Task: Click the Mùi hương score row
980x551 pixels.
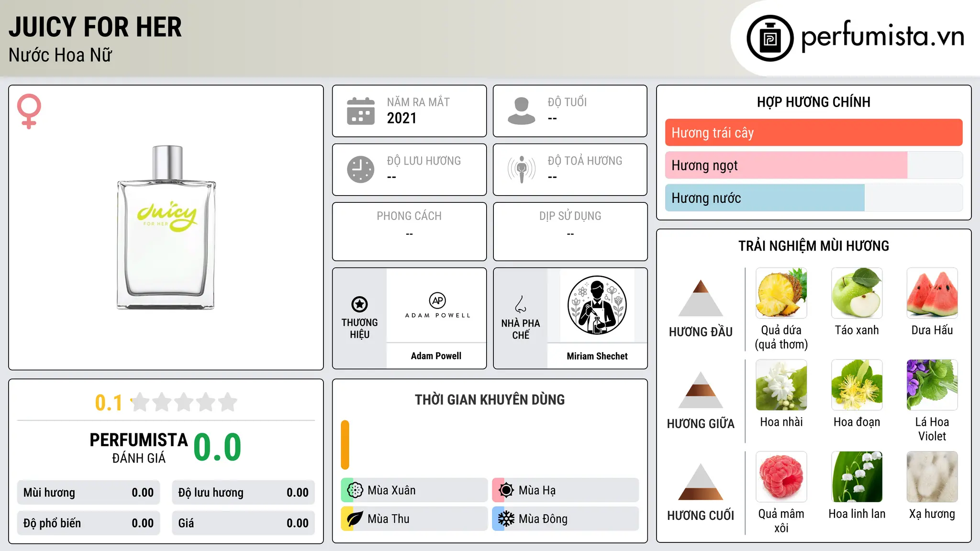Action: (x=89, y=493)
